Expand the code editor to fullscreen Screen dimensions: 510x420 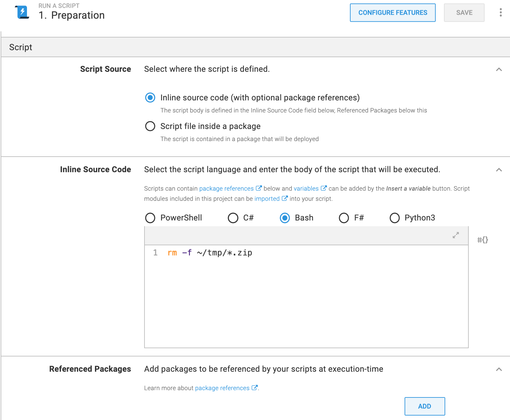point(456,235)
